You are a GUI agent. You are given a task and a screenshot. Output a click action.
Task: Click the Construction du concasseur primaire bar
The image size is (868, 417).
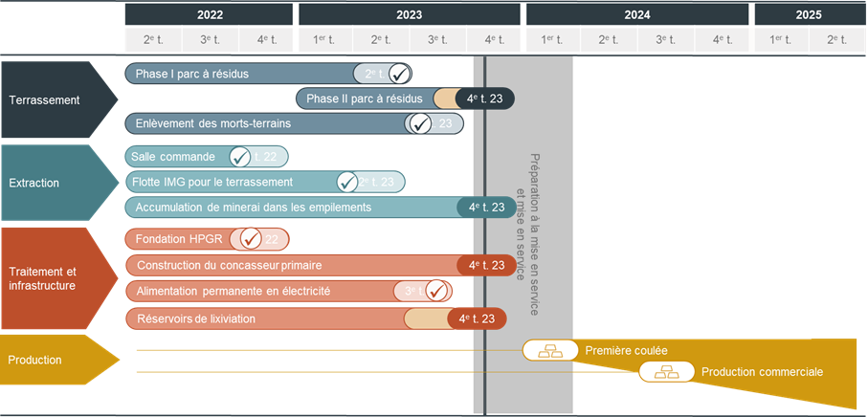tap(287, 265)
